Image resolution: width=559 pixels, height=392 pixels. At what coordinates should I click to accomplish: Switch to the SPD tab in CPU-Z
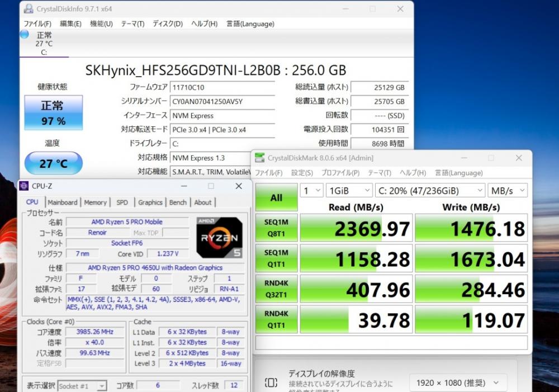122,202
